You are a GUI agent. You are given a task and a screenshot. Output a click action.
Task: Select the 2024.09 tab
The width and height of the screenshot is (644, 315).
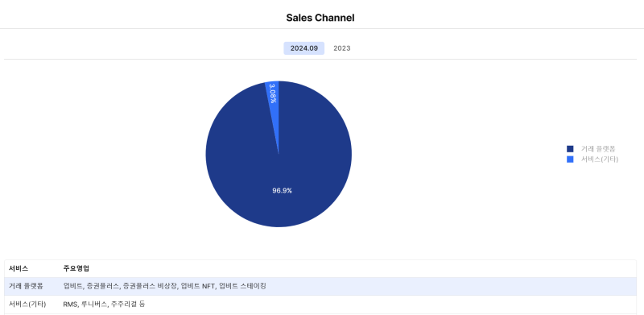coord(304,48)
